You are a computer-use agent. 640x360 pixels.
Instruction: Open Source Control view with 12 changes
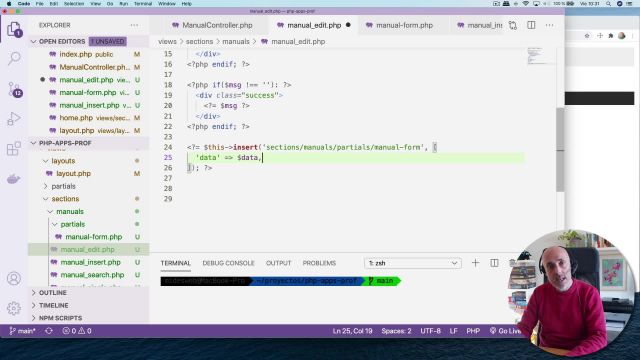[14, 89]
